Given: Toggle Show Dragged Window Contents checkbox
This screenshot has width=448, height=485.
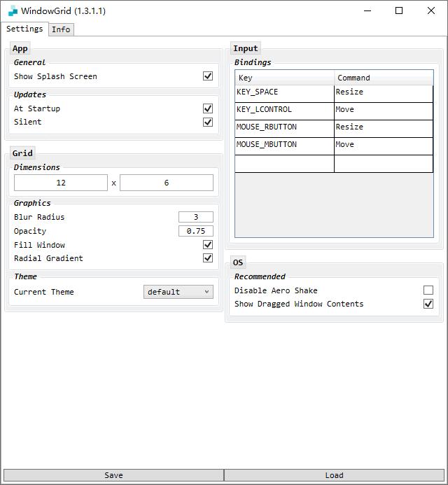Looking at the screenshot, I should coord(428,304).
